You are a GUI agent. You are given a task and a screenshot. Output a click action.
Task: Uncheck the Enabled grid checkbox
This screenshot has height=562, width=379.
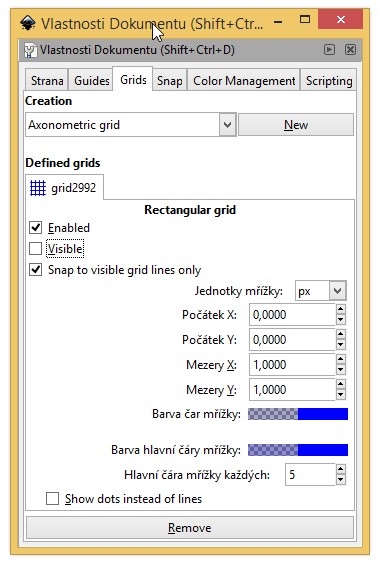pos(35,227)
